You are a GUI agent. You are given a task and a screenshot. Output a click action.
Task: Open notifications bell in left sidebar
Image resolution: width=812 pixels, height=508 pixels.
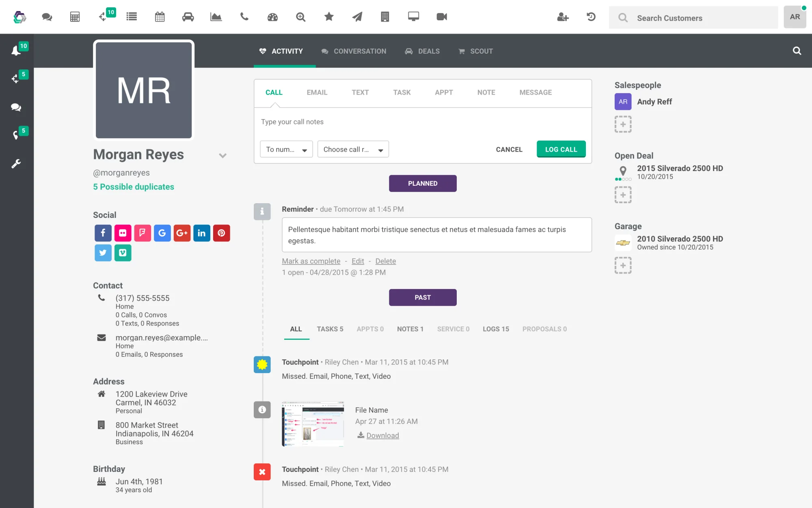[16, 50]
